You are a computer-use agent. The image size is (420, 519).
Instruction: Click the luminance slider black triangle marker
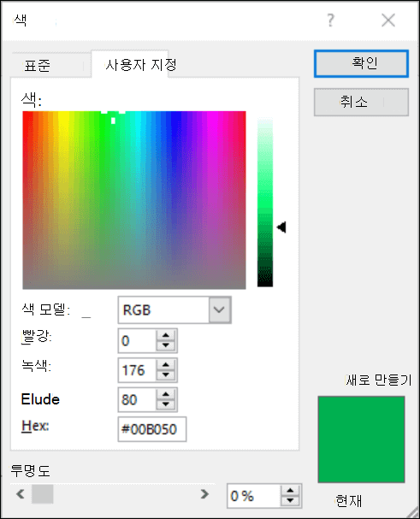tap(281, 227)
